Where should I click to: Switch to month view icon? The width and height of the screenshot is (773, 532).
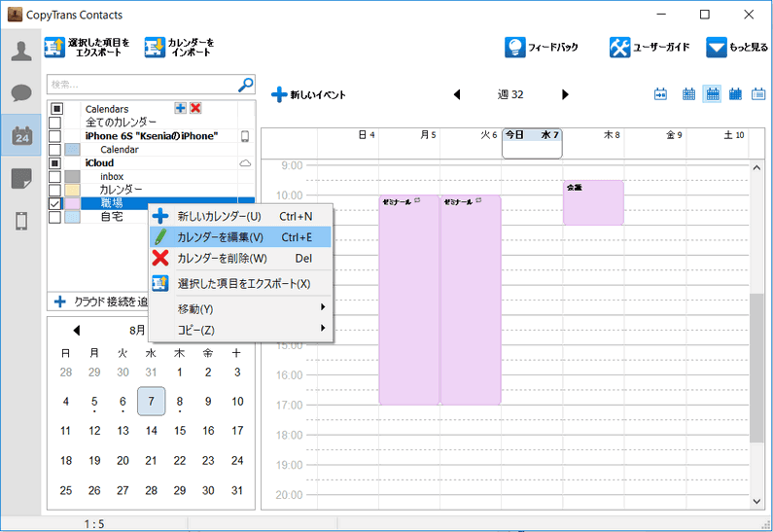(735, 93)
